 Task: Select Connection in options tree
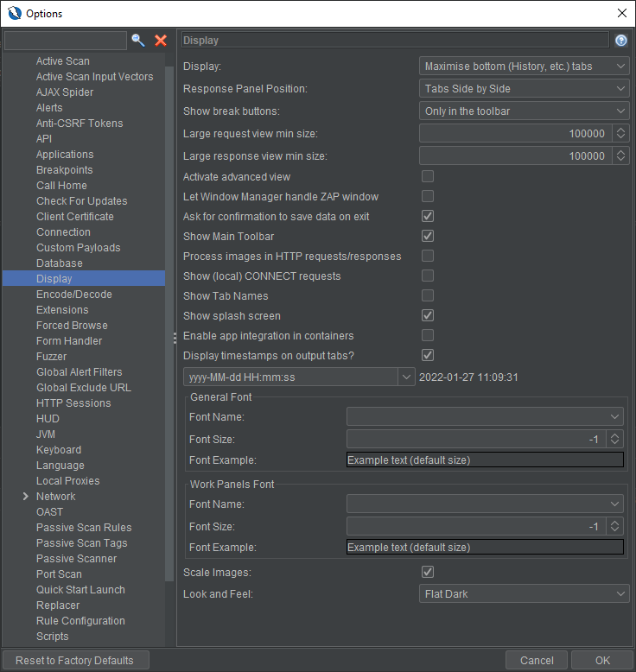63,231
